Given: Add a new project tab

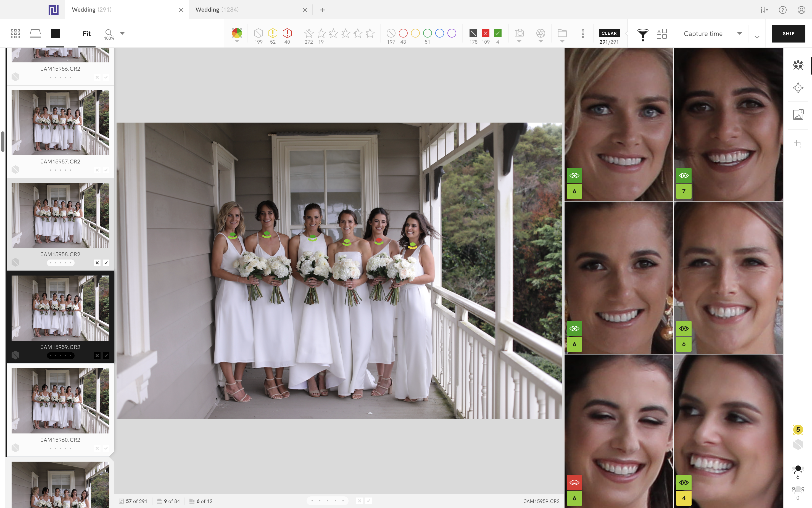Looking at the screenshot, I should click(x=323, y=10).
